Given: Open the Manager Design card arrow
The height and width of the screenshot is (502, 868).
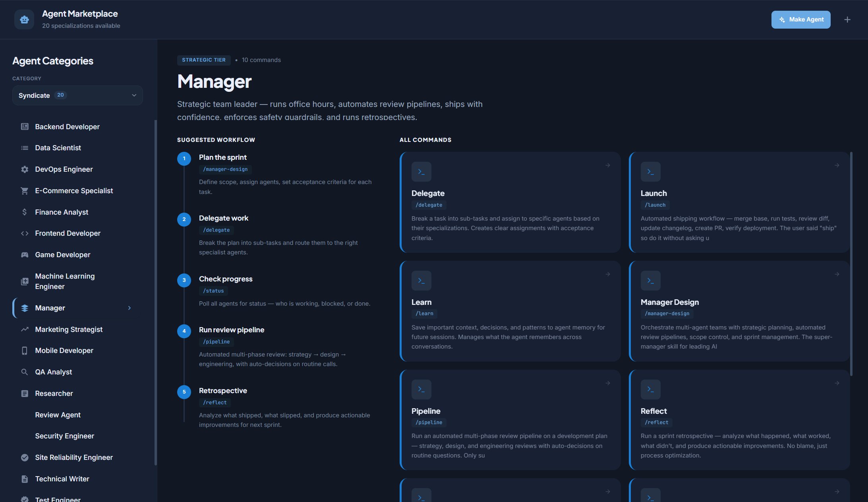Looking at the screenshot, I should click(x=837, y=274).
